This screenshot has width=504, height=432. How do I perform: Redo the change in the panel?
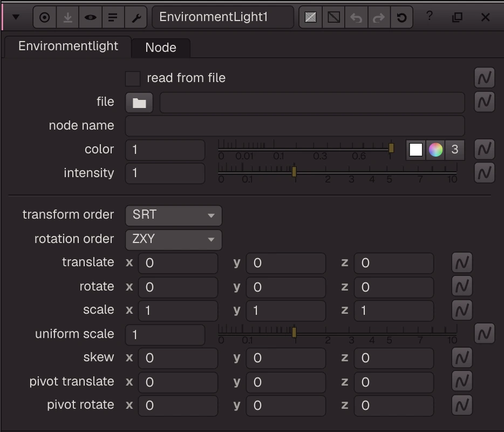coord(379,17)
